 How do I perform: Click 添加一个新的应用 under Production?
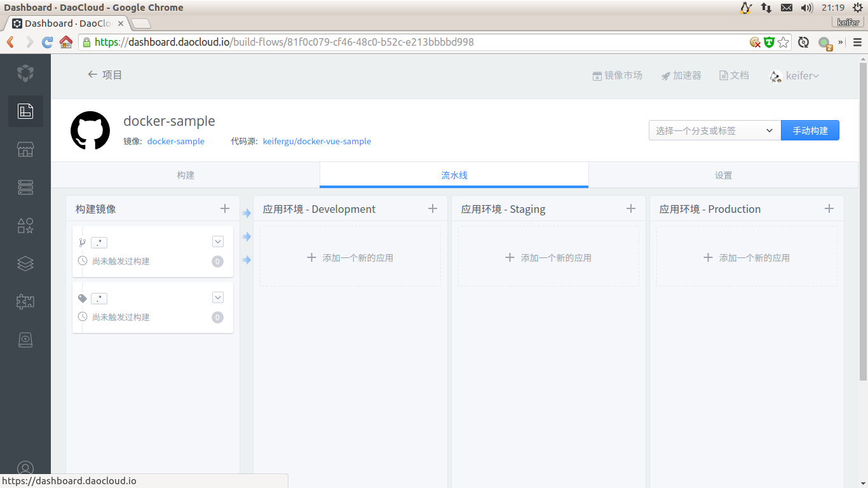(x=747, y=257)
